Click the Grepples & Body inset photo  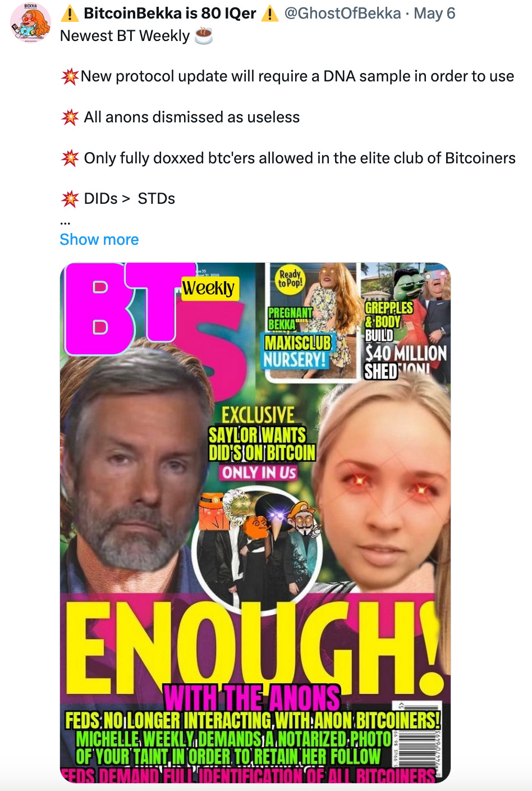point(406,322)
